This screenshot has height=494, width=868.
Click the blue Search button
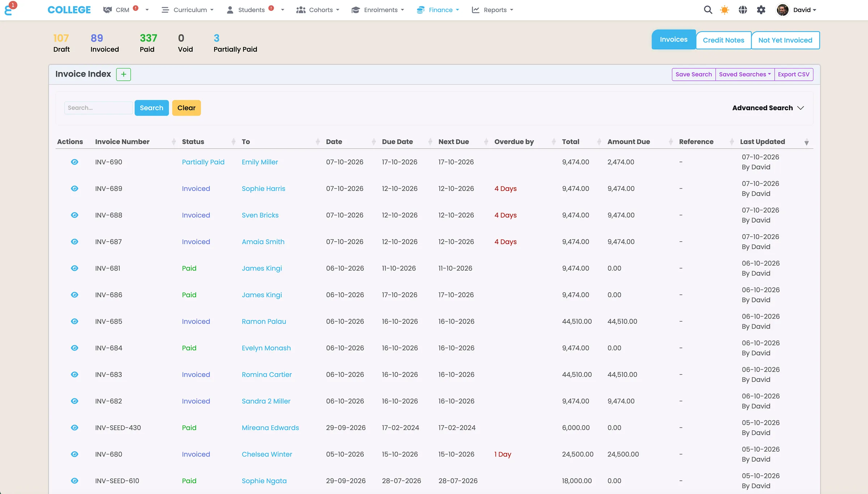pos(152,108)
